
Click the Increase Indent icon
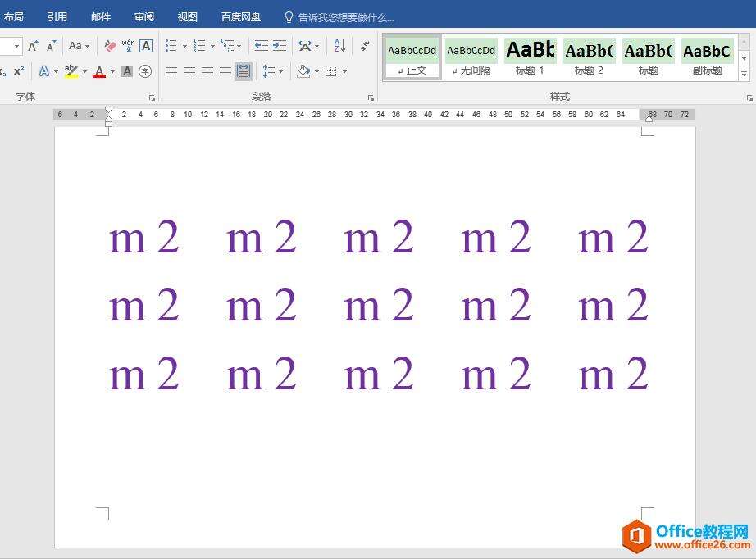click(278, 46)
